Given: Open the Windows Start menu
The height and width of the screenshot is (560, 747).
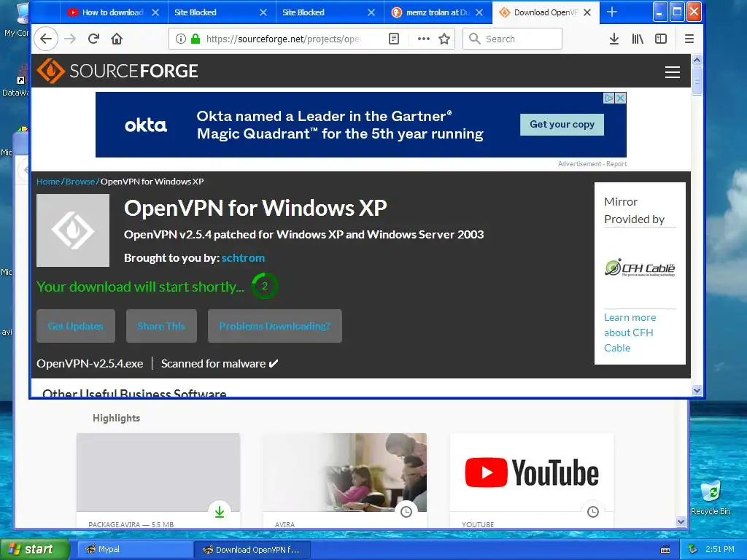Looking at the screenshot, I should click(x=35, y=549).
